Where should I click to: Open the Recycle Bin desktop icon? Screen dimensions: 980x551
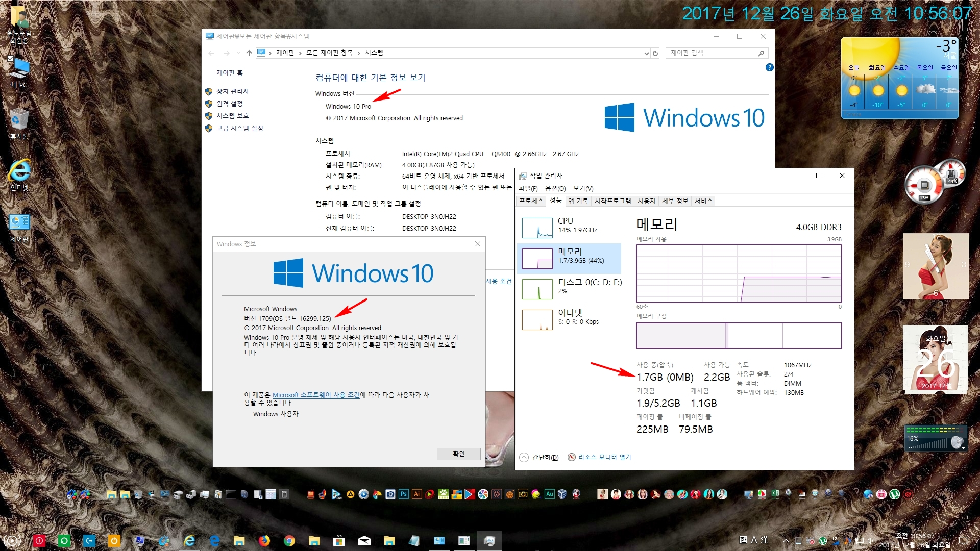[19, 123]
